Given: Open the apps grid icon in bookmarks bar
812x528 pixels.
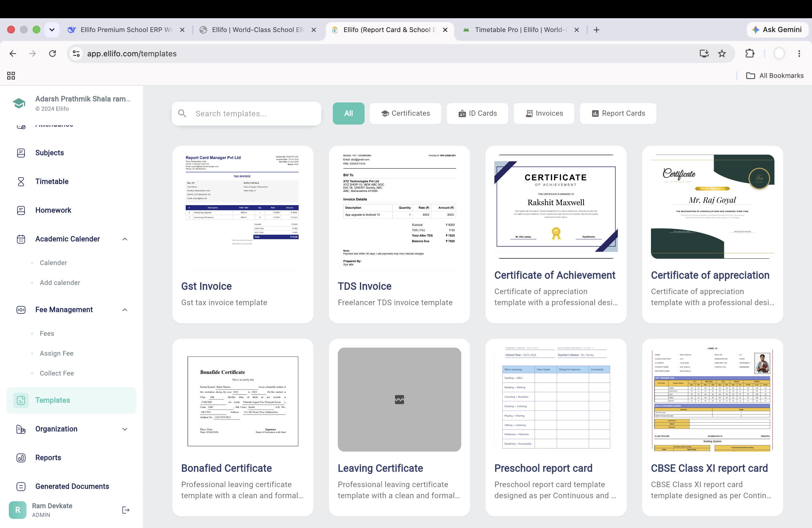Looking at the screenshot, I should point(11,76).
